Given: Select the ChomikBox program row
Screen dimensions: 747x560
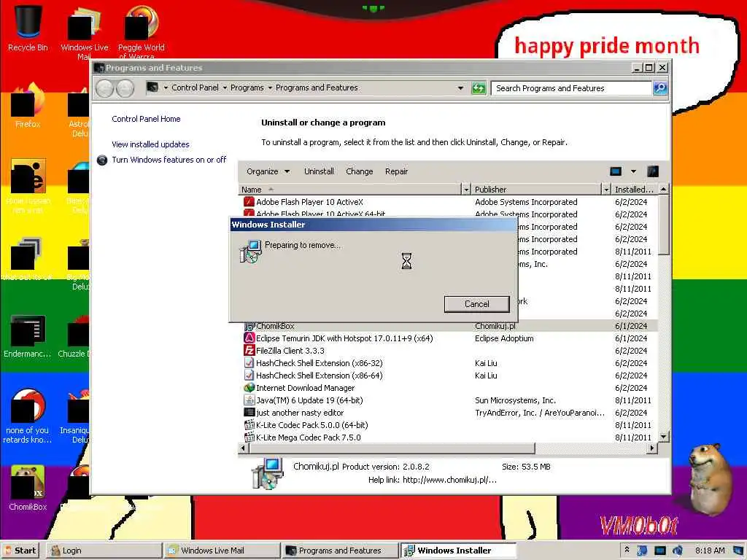Looking at the screenshot, I should pyautogui.click(x=448, y=326).
